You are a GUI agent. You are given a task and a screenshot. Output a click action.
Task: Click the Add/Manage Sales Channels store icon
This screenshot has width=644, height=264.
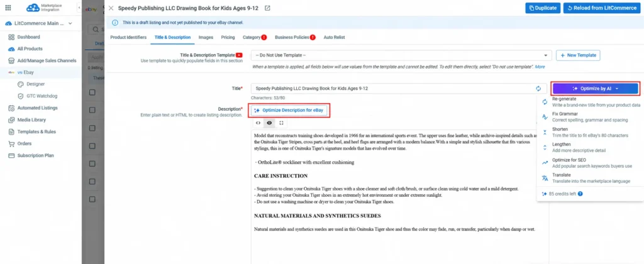pyautogui.click(x=11, y=61)
